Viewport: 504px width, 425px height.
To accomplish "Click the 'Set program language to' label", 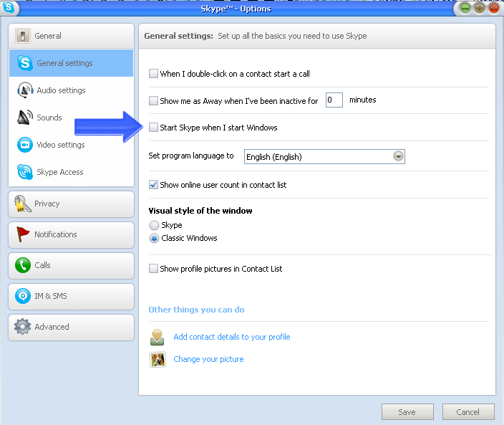I will pyautogui.click(x=191, y=156).
